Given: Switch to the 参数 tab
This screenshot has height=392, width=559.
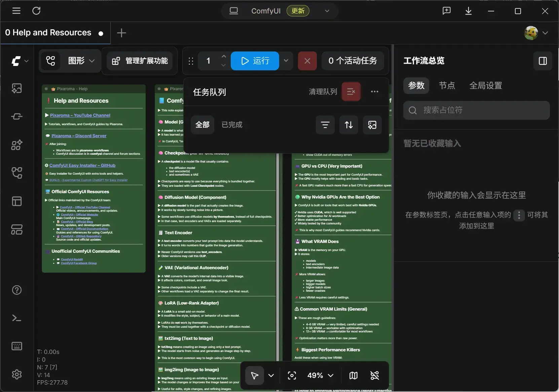Looking at the screenshot, I should point(416,86).
